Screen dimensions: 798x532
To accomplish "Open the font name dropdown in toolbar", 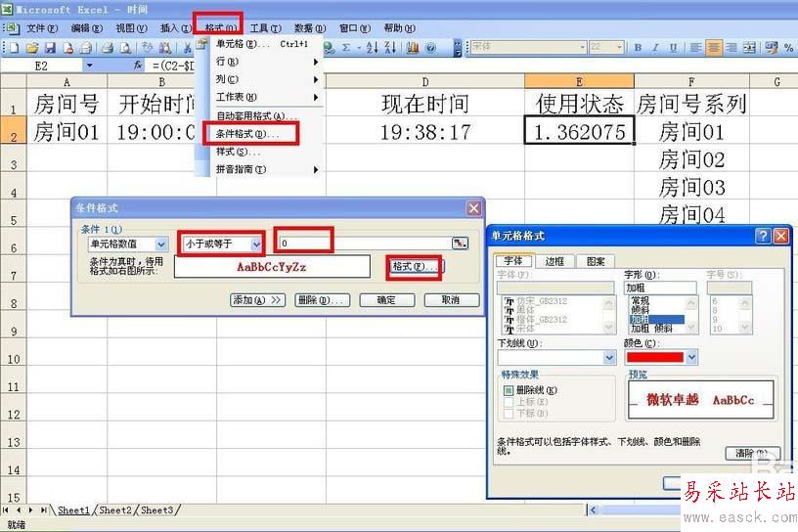I will point(583,47).
